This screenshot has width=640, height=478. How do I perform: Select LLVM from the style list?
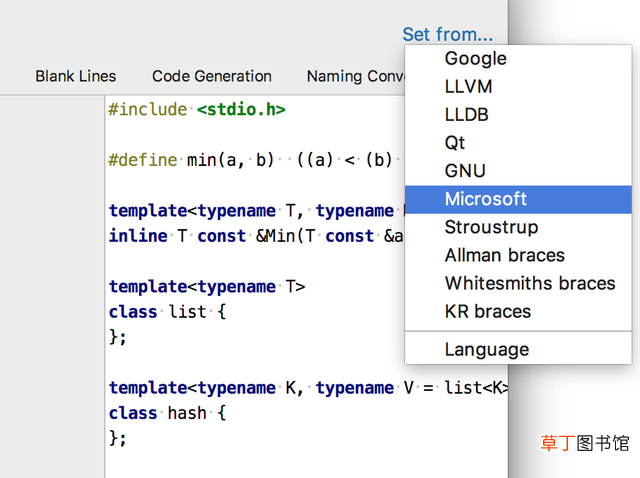(x=518, y=87)
